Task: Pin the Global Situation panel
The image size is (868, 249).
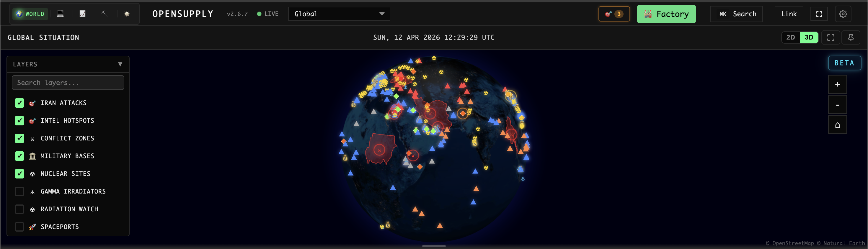Action: (851, 37)
